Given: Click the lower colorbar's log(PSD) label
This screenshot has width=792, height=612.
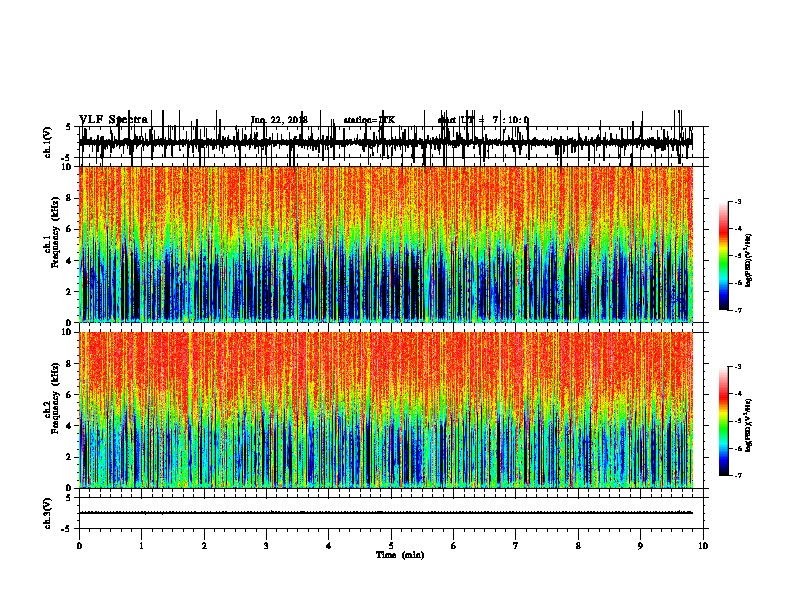Looking at the screenshot, I should coord(748,426).
